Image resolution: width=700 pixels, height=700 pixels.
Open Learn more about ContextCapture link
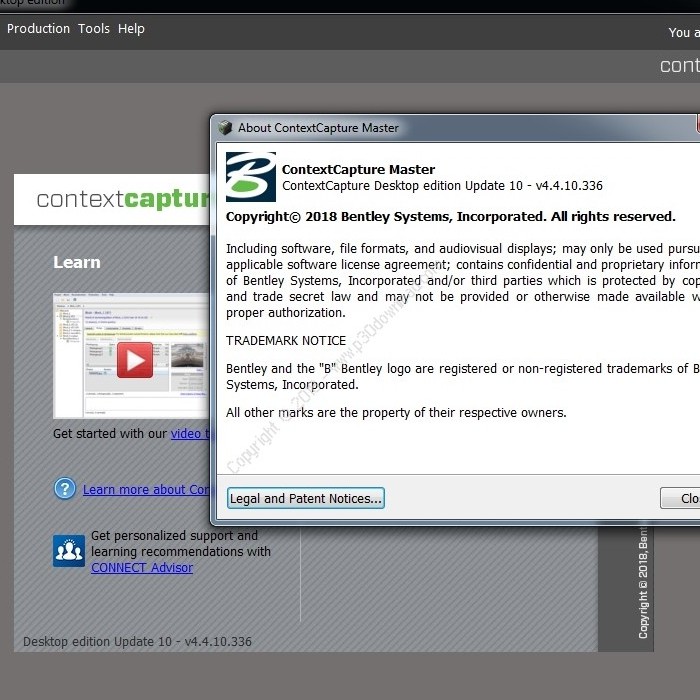(x=146, y=490)
